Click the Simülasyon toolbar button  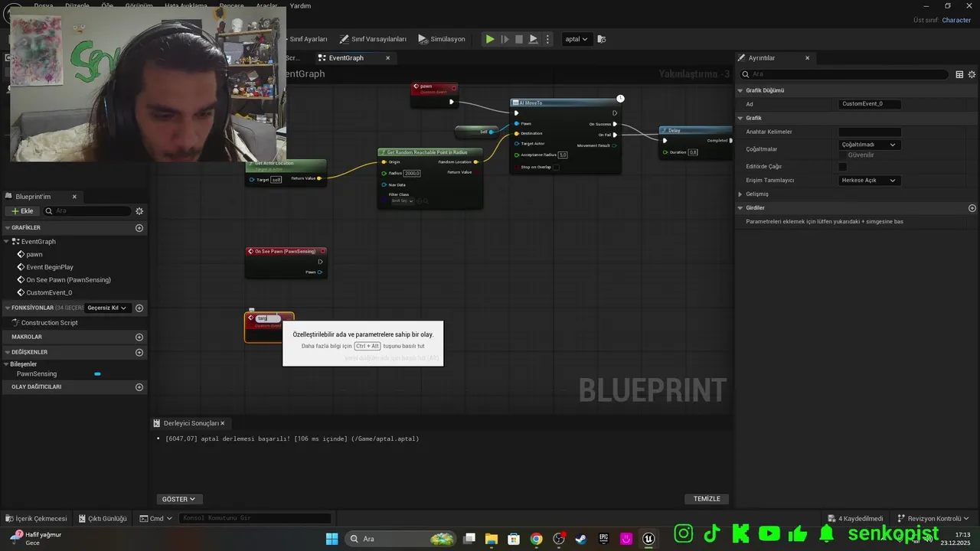[x=442, y=39]
